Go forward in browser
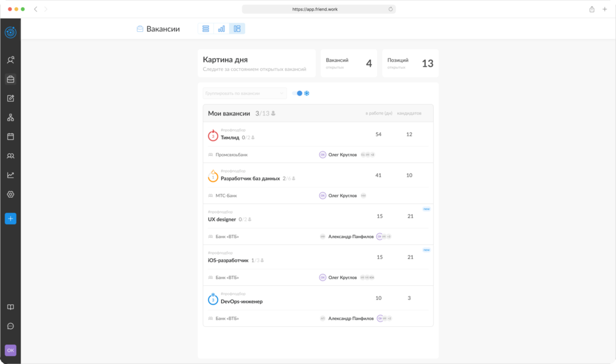 click(46, 9)
